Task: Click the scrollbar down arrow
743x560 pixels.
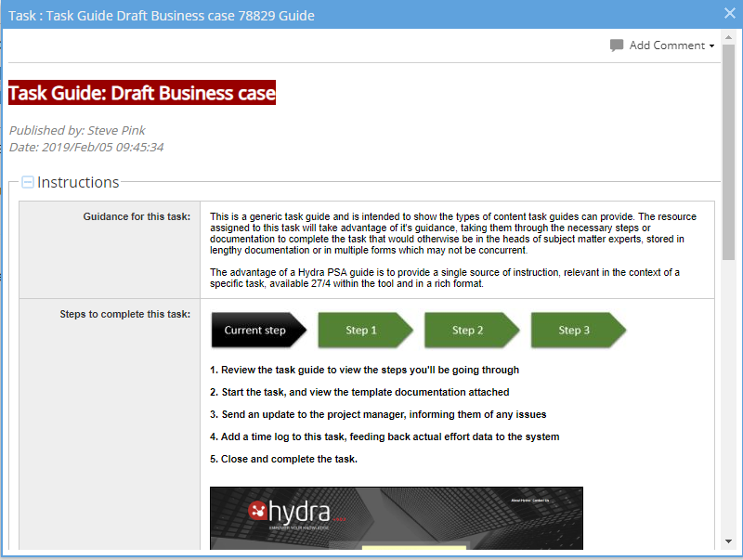Action: click(728, 541)
